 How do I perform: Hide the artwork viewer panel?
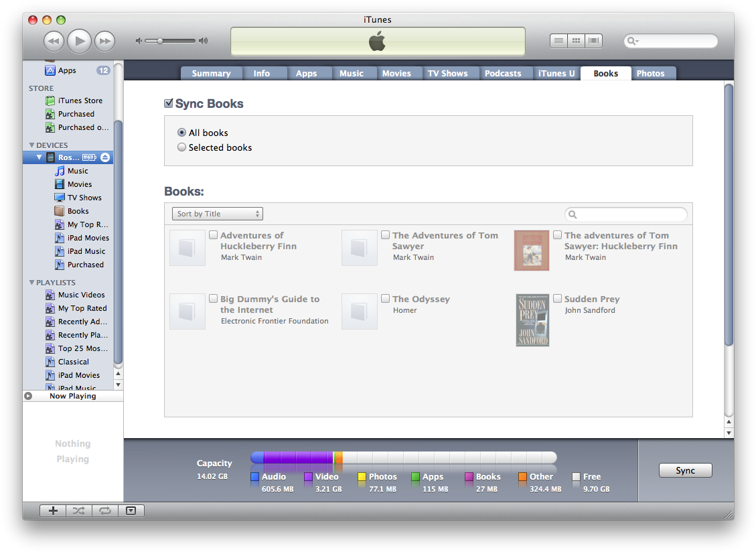click(x=131, y=510)
